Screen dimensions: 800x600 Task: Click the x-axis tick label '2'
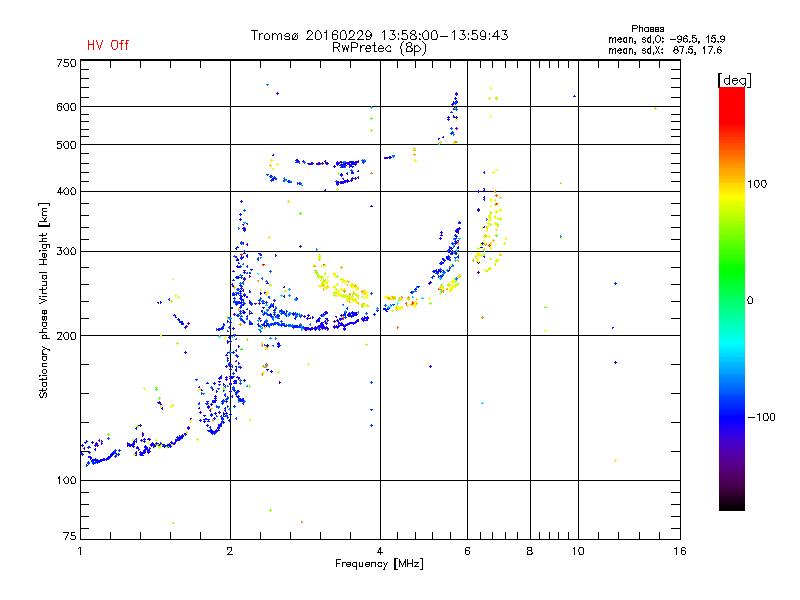230,551
